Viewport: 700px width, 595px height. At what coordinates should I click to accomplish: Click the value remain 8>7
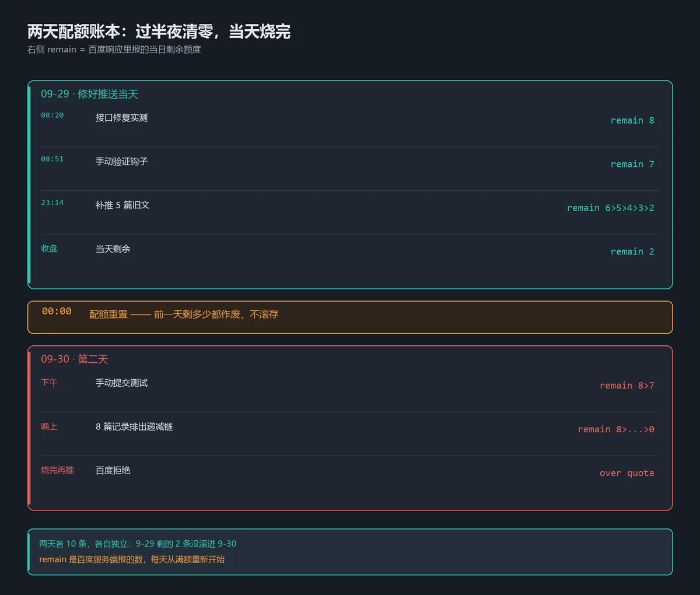pos(627,386)
